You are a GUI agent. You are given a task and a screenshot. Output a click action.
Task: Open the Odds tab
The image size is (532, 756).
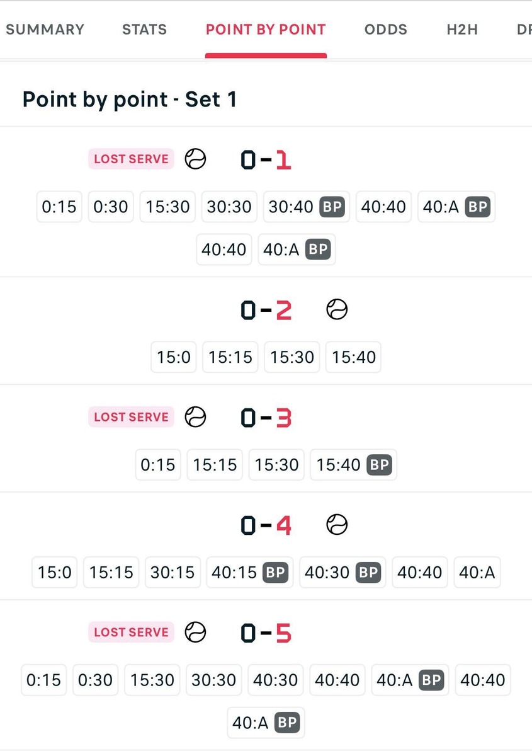click(386, 29)
